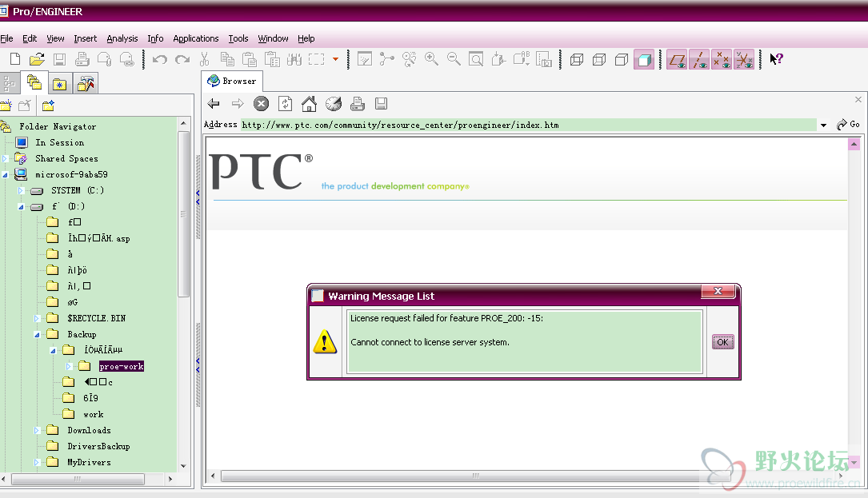The width and height of the screenshot is (868, 498).
Task: Select the No Hidden display icon
Action: (x=622, y=59)
